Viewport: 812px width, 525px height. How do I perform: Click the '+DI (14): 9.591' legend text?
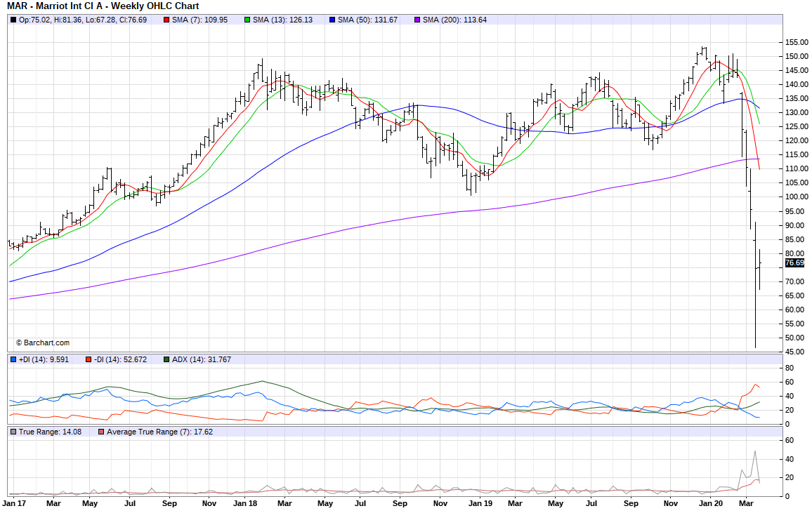click(x=44, y=359)
